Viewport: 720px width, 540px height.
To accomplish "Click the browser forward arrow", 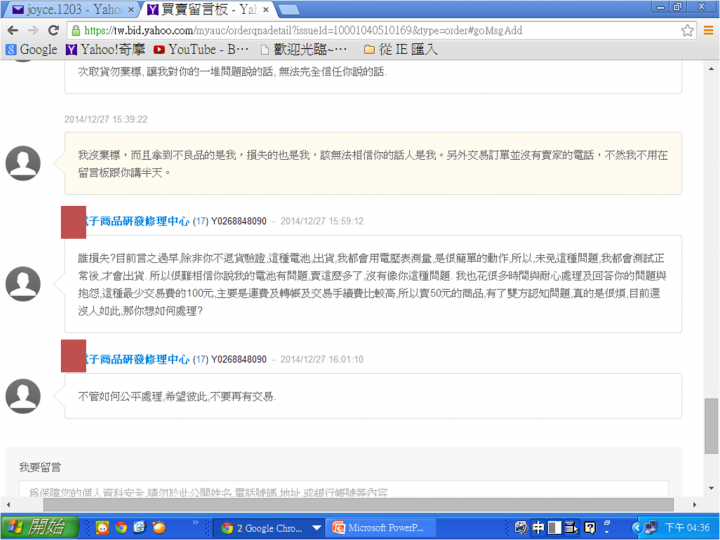I will 33,30.
